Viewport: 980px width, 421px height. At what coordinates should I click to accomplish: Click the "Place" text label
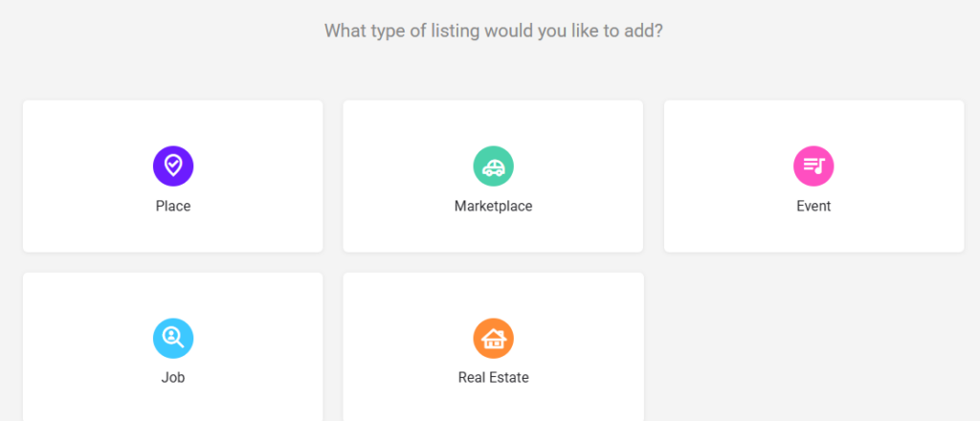point(173,206)
